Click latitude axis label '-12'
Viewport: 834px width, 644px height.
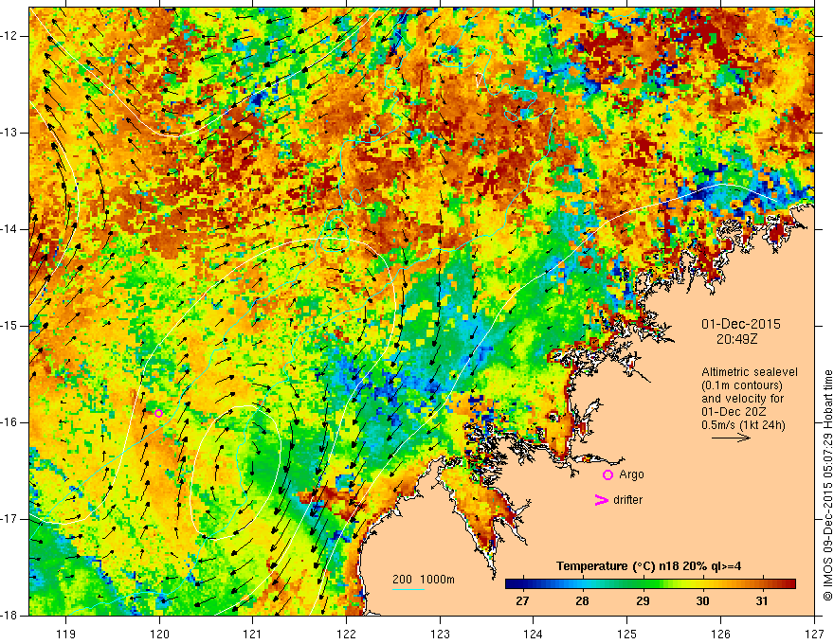[9, 36]
